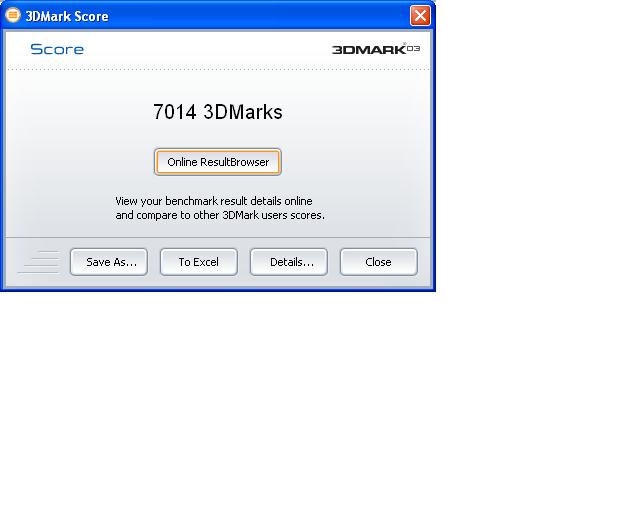Viewport: 640px width, 512px height.
Task: Export results with To Excel button
Action: 199,262
